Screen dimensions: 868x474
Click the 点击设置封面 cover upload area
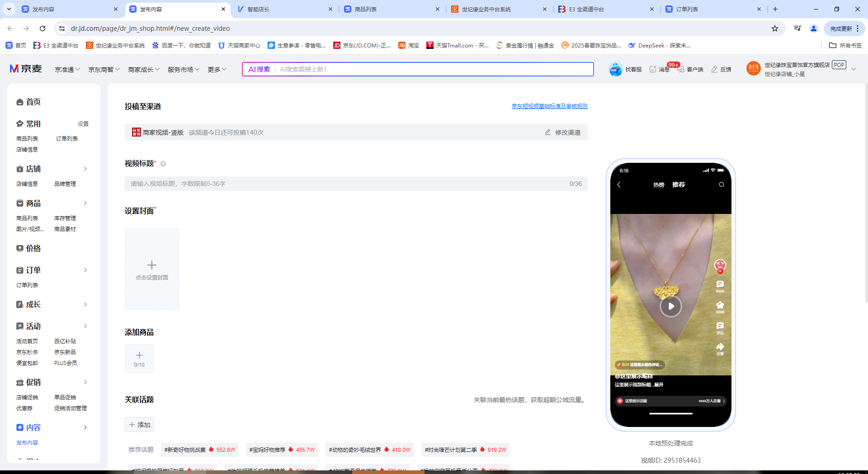pos(152,269)
